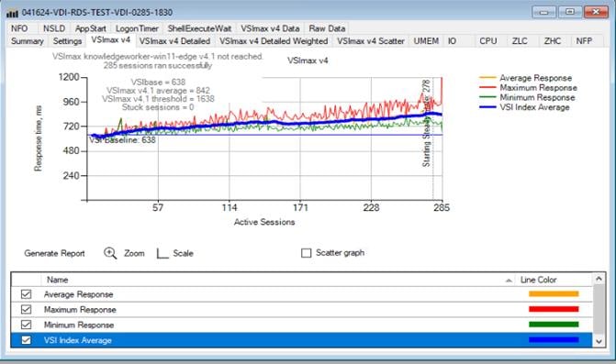Uncheck the Minimum Response checkbox
Screen dimensions: 616x364
[x=26, y=325]
